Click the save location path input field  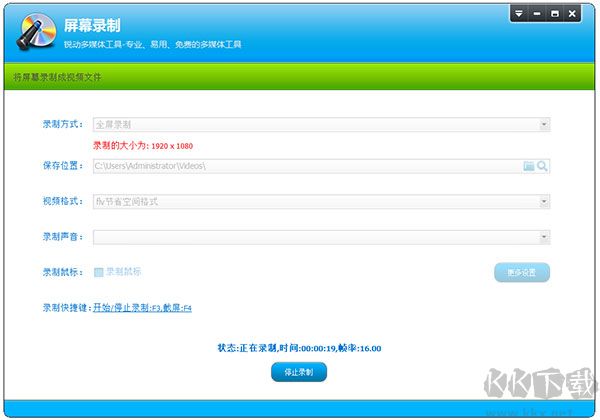[x=300, y=166]
